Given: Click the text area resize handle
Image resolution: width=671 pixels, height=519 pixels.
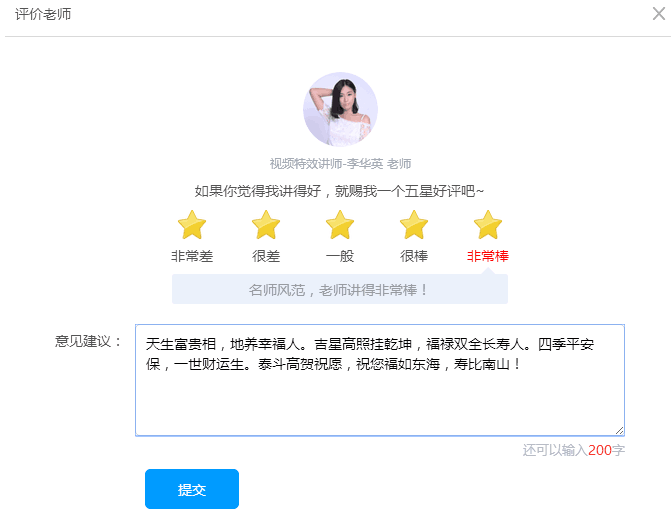Looking at the screenshot, I should 619,430.
